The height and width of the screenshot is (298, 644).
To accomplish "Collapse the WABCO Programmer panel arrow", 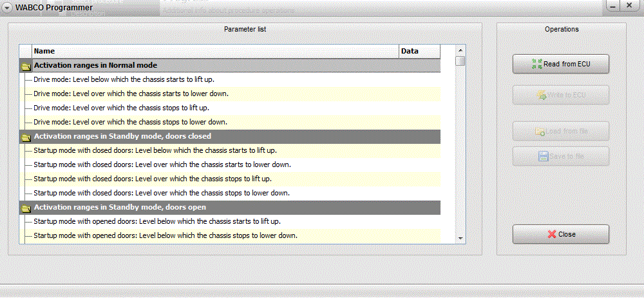I will [6, 7].
